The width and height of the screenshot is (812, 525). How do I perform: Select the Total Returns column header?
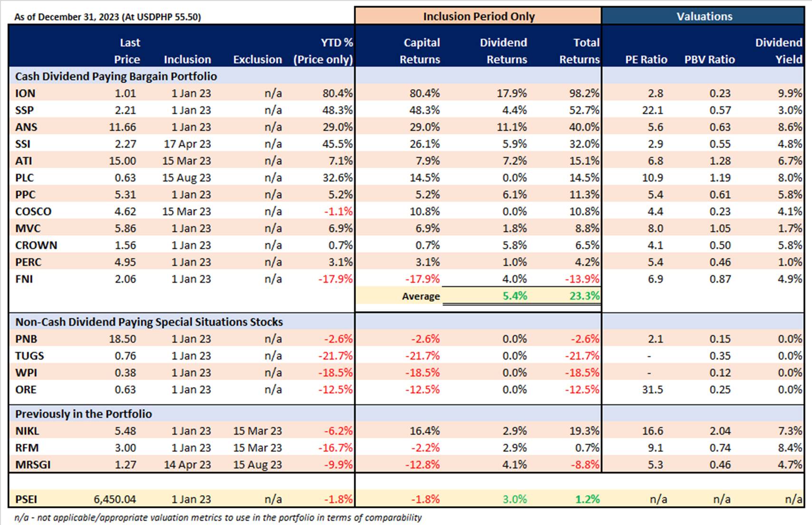[580, 51]
